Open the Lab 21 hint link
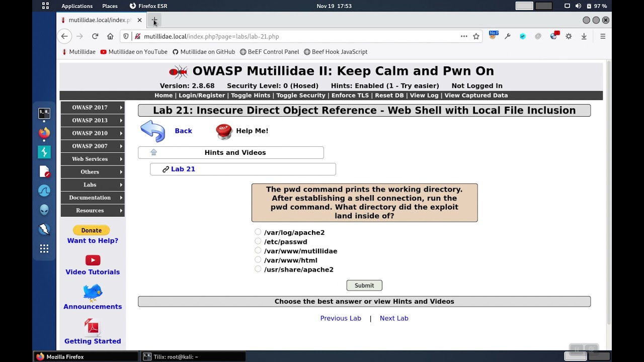The width and height of the screenshot is (644, 362). tap(183, 169)
